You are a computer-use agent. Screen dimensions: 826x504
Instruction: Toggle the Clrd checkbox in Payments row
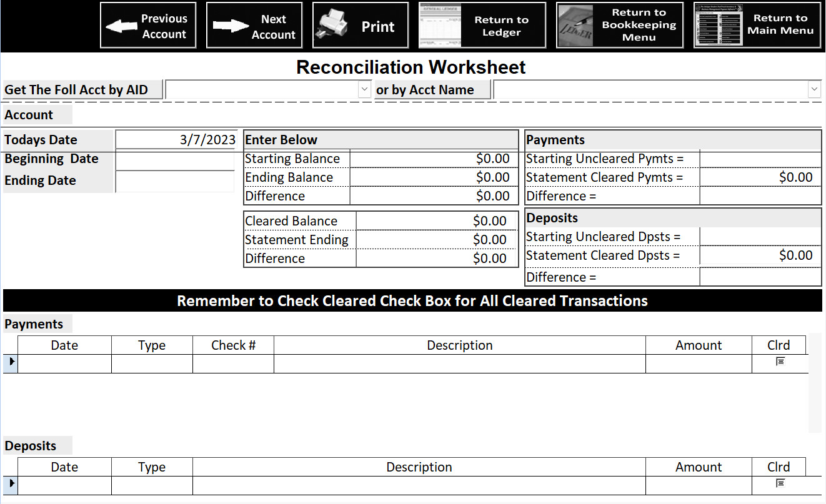tap(780, 362)
